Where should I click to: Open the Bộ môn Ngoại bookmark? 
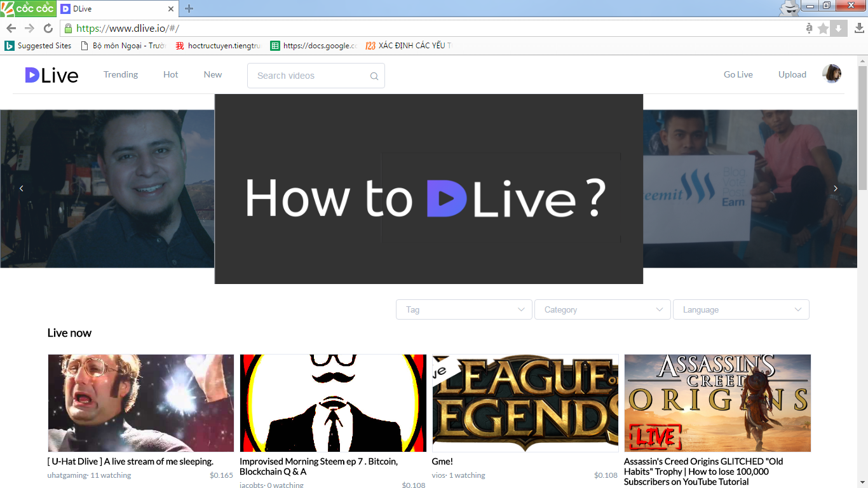[x=124, y=46]
